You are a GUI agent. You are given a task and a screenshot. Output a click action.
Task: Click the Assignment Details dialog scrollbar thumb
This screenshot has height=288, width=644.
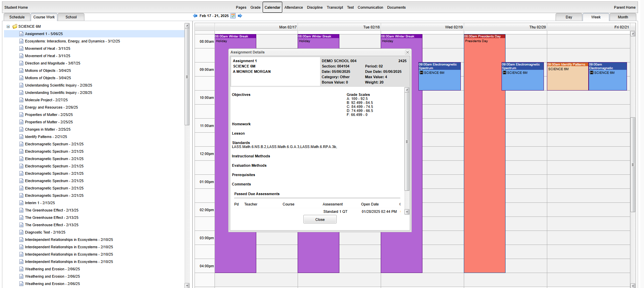pyautogui.click(x=407, y=141)
